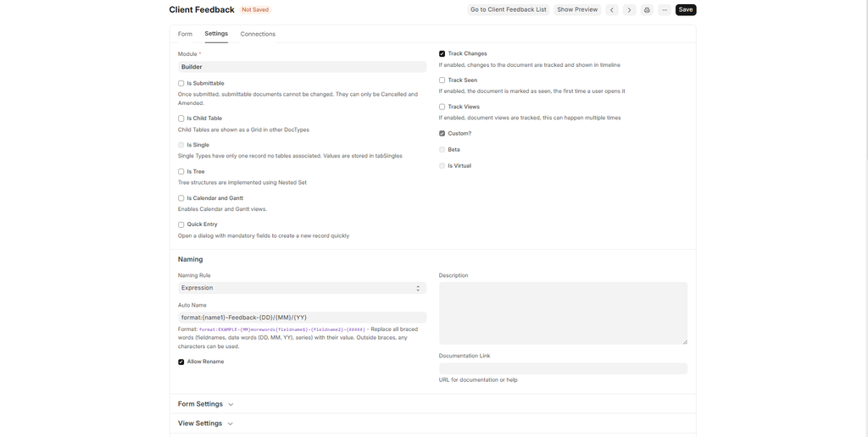Click the Client Feedback page title

[202, 10]
